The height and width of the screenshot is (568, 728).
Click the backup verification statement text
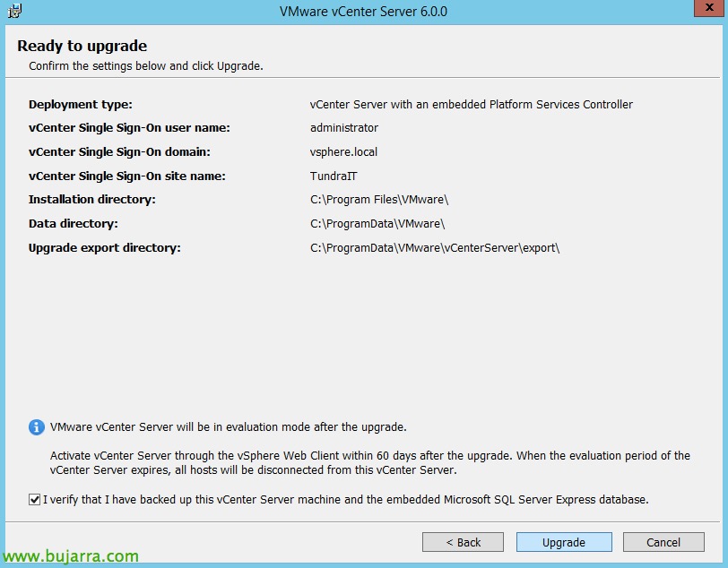[345, 500]
